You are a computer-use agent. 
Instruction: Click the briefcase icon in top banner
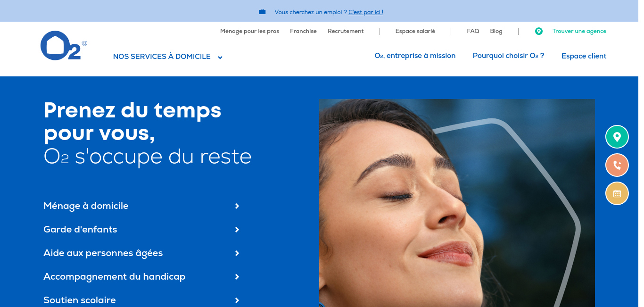[x=262, y=12]
